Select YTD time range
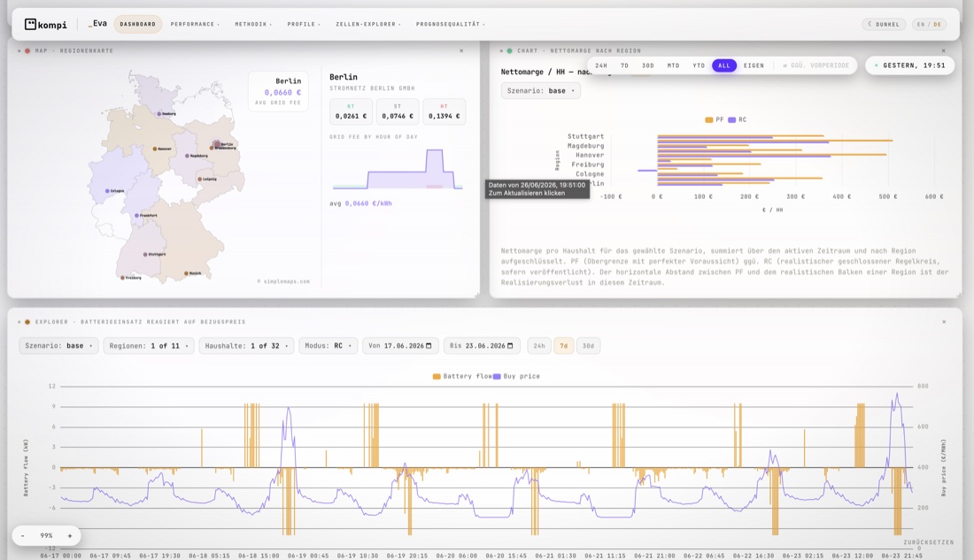Screen dimensions: 974x560 click(699, 65)
